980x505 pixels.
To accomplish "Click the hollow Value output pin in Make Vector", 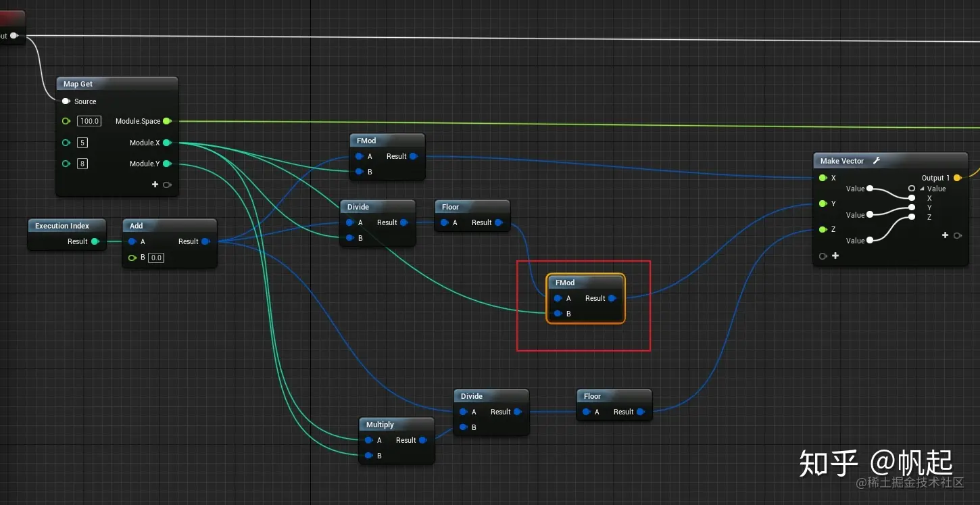I will point(912,189).
